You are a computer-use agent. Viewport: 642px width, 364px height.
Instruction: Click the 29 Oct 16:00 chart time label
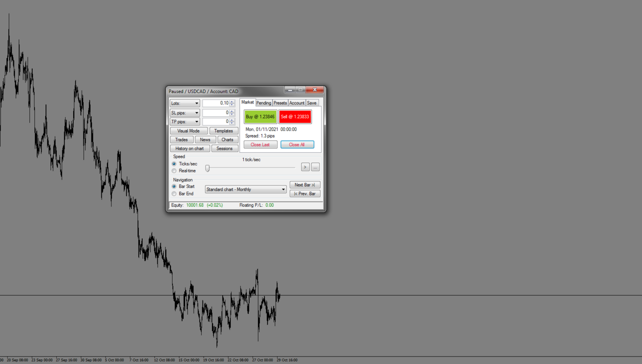(x=287, y=360)
